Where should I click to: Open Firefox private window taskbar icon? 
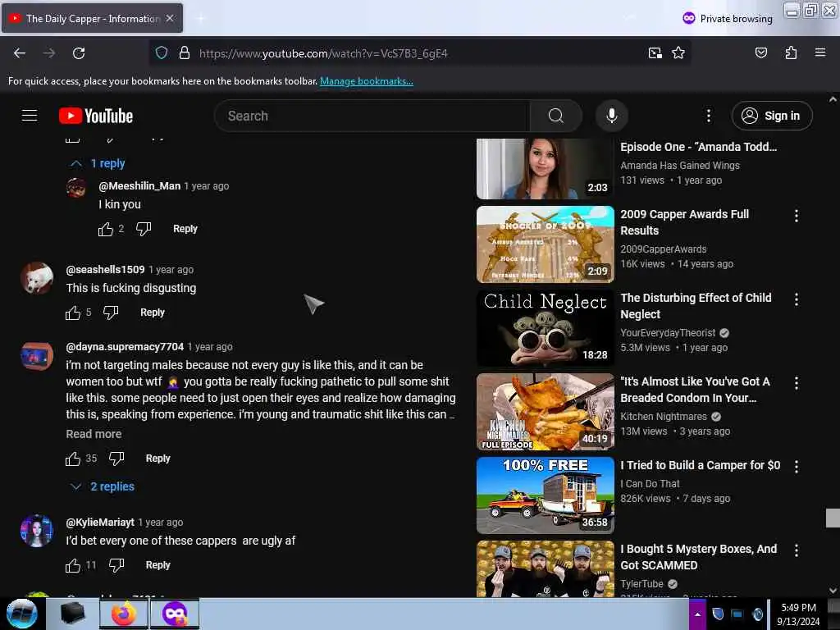point(175,614)
